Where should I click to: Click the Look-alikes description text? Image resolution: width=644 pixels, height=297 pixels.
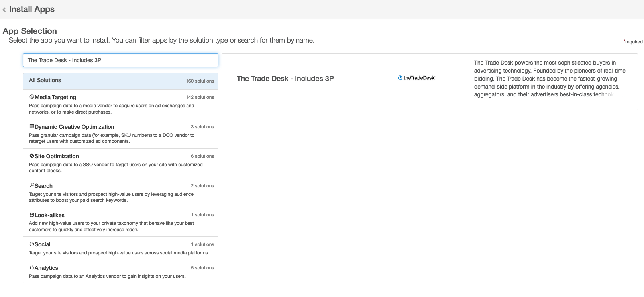coord(112,226)
